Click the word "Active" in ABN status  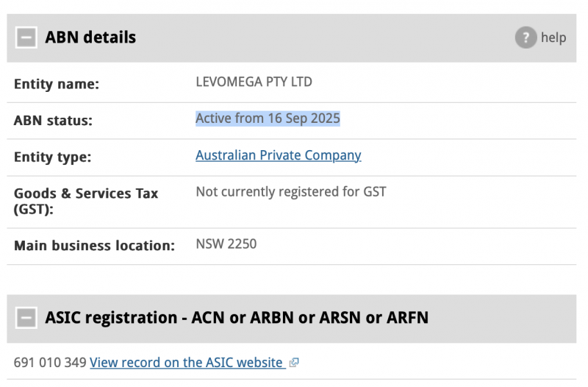[214, 118]
